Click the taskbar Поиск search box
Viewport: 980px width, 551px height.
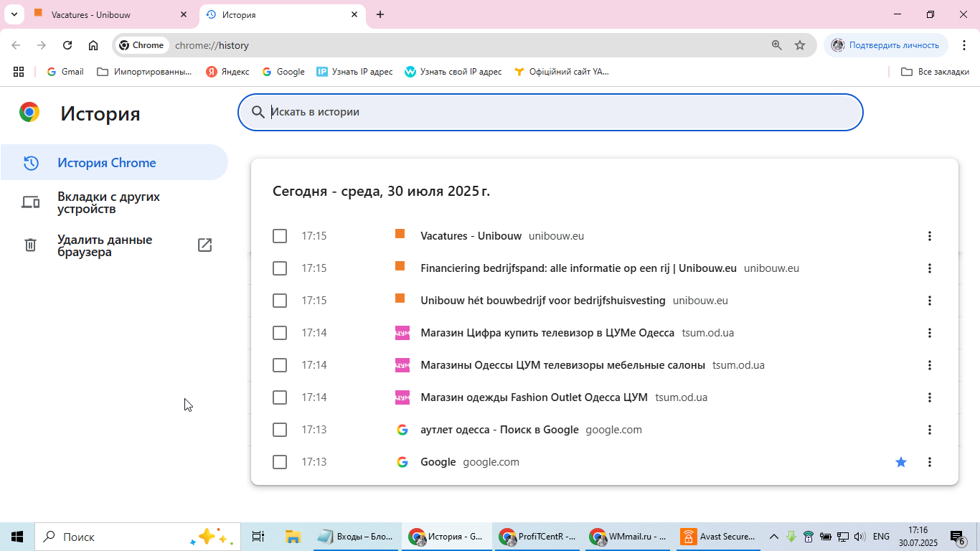[138, 537]
